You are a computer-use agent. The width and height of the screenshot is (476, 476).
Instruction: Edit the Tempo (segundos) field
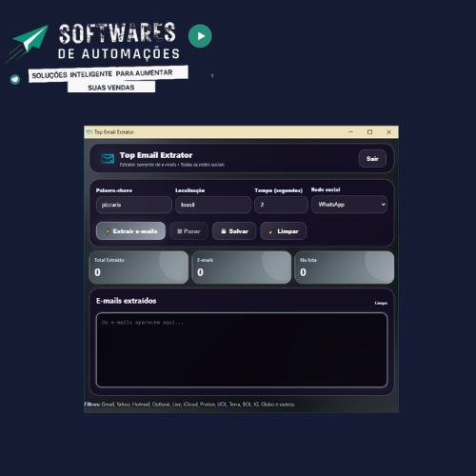coord(281,205)
